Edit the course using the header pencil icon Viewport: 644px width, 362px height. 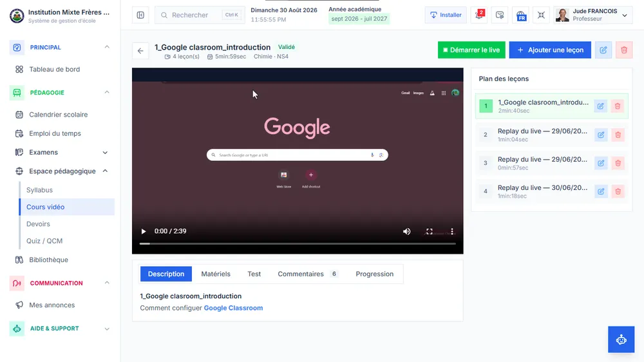[x=603, y=50]
